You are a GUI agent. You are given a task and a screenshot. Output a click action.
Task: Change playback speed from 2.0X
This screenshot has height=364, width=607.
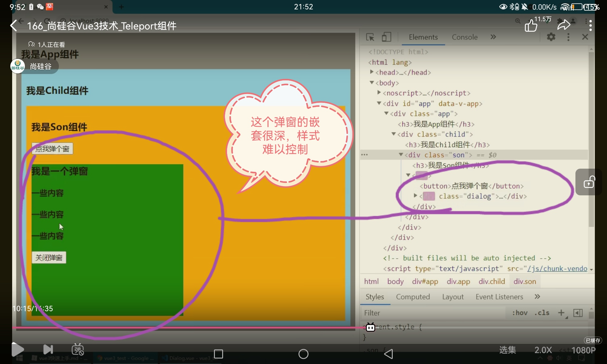point(543,350)
